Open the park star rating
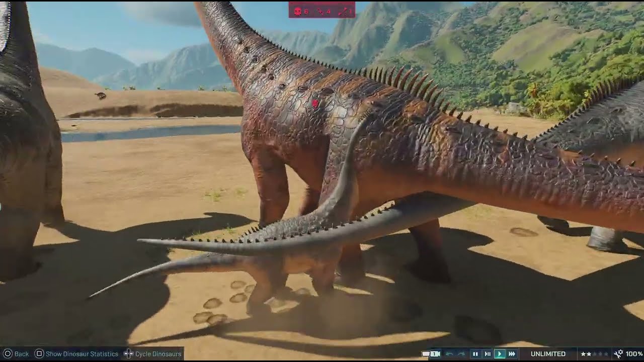The image size is (644, 362). [594, 354]
